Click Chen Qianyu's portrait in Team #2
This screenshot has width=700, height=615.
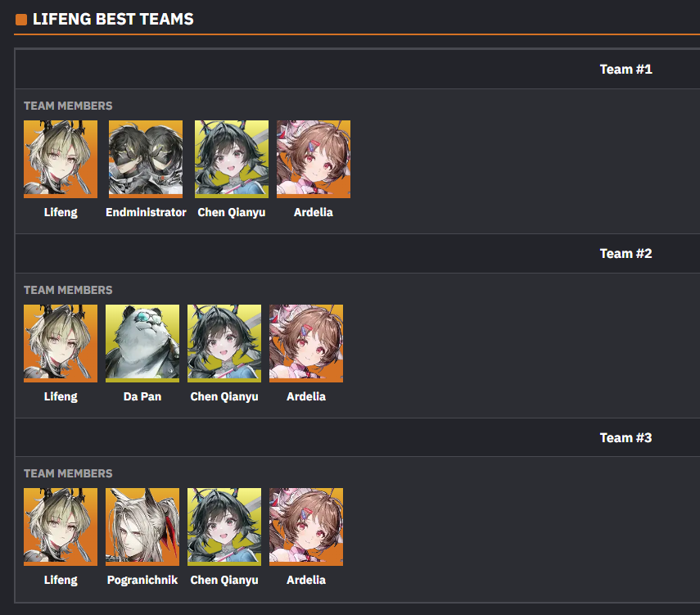click(224, 343)
